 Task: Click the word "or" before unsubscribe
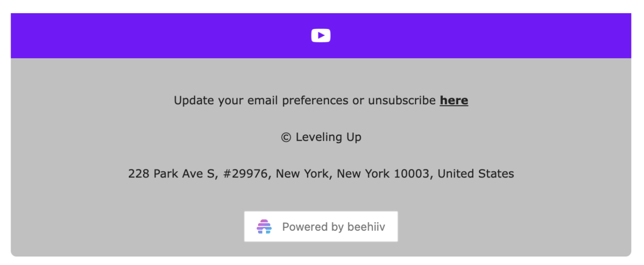pos(358,101)
